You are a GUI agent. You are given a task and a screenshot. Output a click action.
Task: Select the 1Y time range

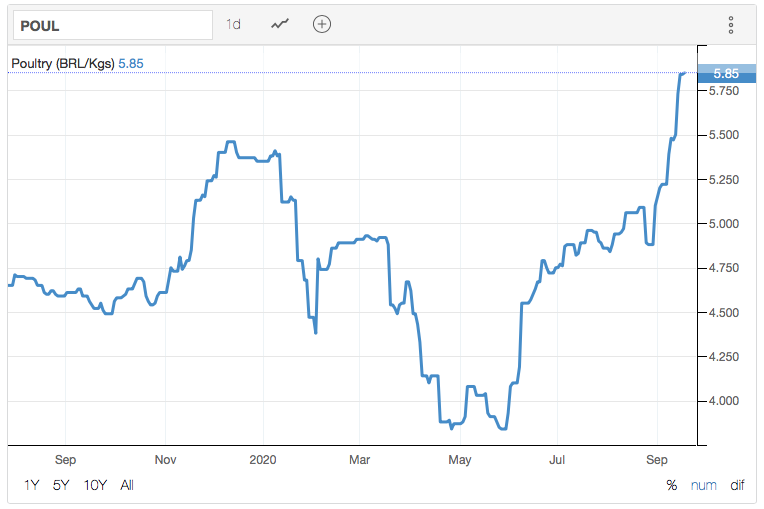[32, 485]
